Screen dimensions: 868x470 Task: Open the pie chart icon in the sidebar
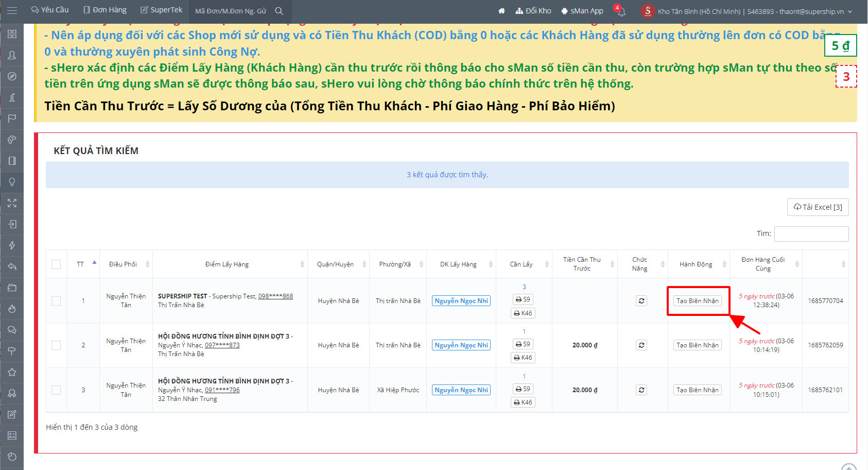[12, 457]
